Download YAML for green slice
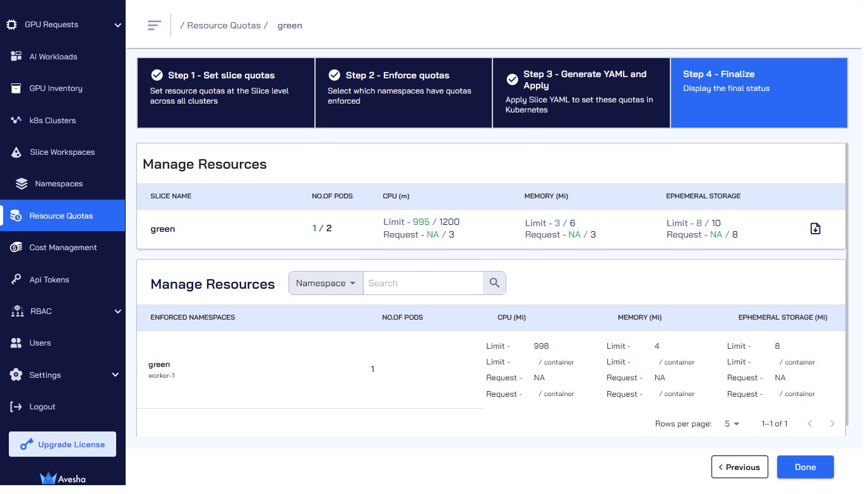Image resolution: width=868 pixels, height=494 pixels. [x=815, y=229]
